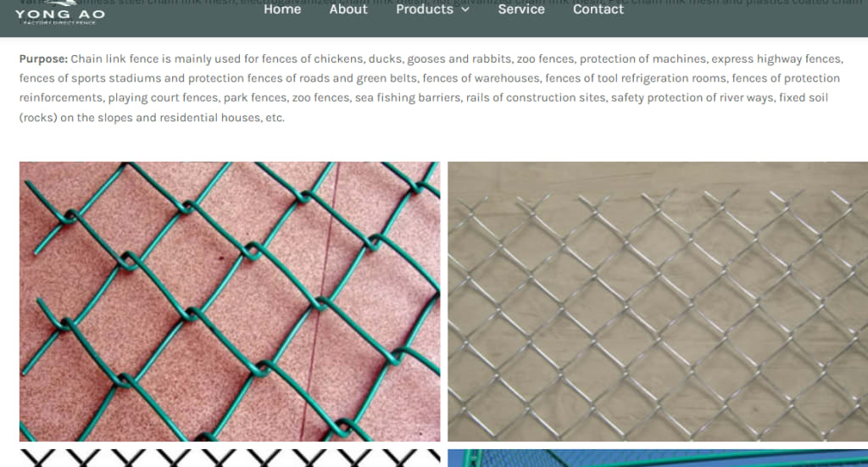Go to the About page
The height and width of the screenshot is (467, 868).
(348, 9)
